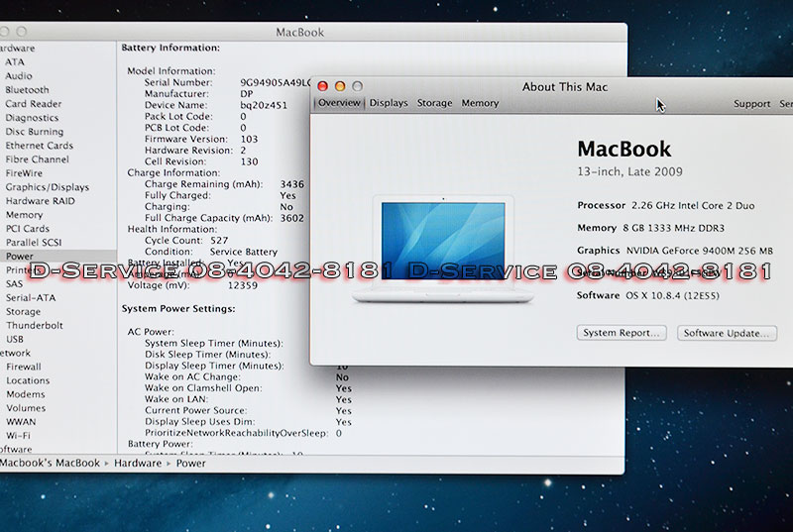Screen dimensions: 793x532
Task: Open PCI Cards sidebar entry
Action: pos(28,229)
